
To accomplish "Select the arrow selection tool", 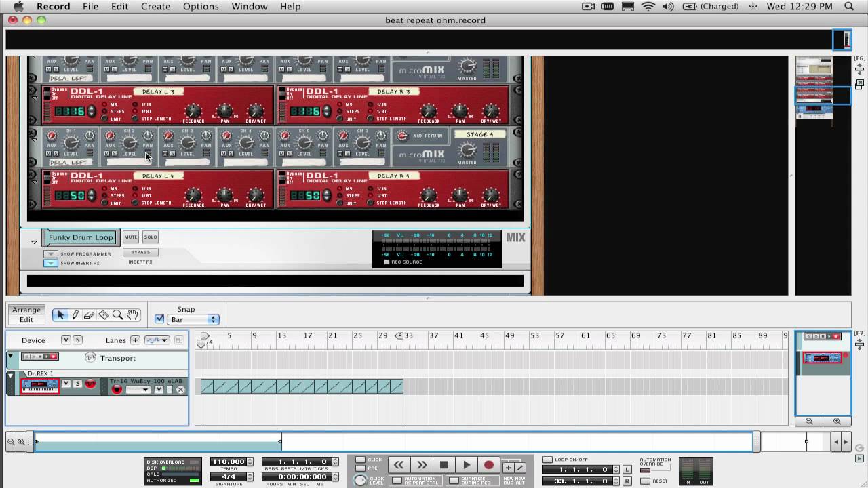I will (61, 315).
